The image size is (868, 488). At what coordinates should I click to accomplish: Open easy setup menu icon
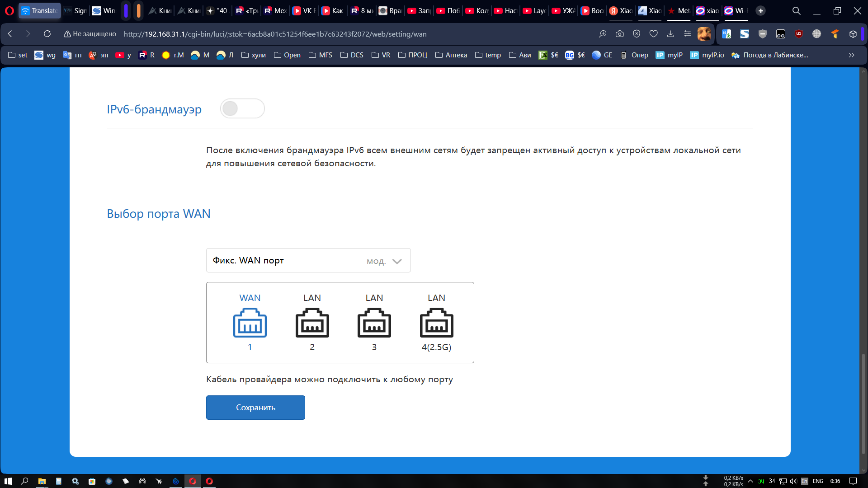click(688, 34)
